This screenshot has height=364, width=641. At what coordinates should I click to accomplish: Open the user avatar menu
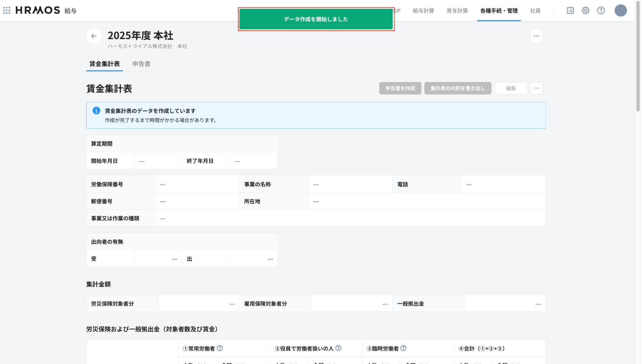point(621,10)
